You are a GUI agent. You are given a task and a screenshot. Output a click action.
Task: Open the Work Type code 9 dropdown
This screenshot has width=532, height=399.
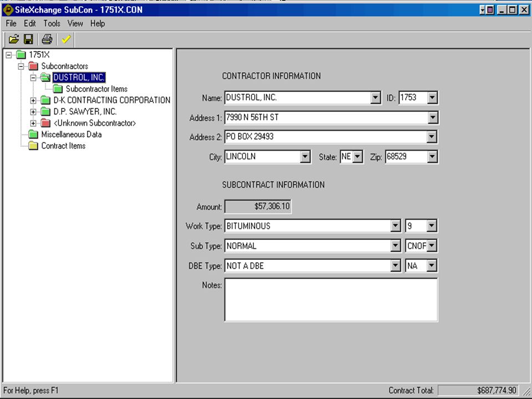(x=432, y=226)
